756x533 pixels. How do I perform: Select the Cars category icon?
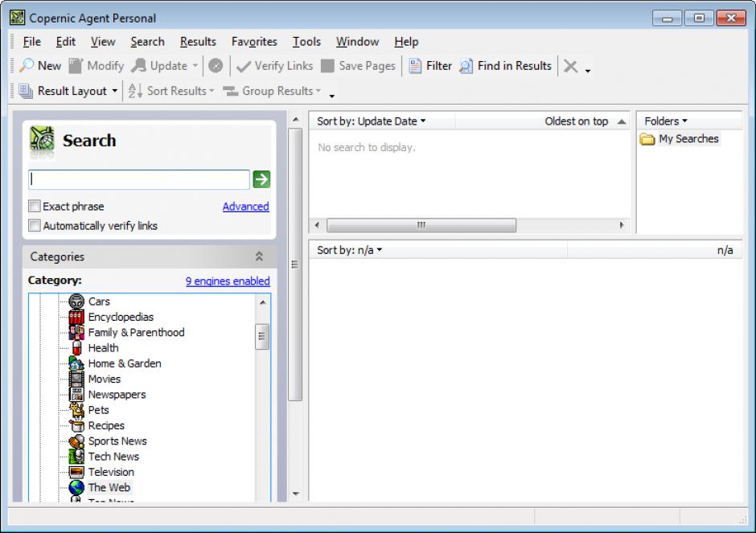pyautogui.click(x=76, y=301)
